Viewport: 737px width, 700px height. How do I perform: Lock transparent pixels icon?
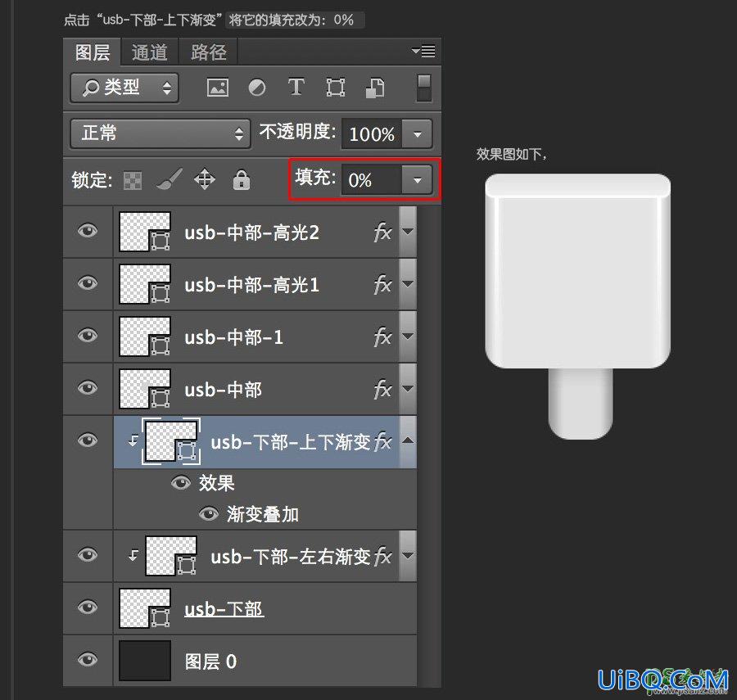point(133,180)
